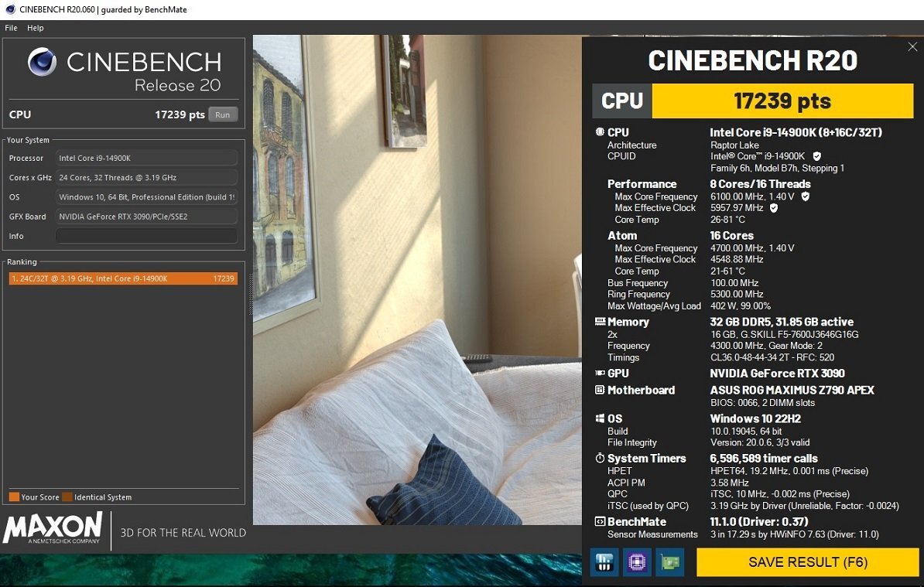Click the MAXON logo
The width and height of the screenshot is (924, 587).
point(53,527)
